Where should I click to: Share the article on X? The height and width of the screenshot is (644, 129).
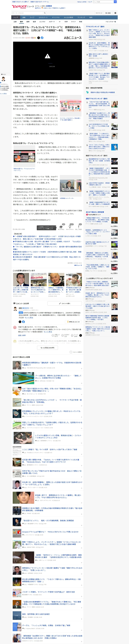38,38
